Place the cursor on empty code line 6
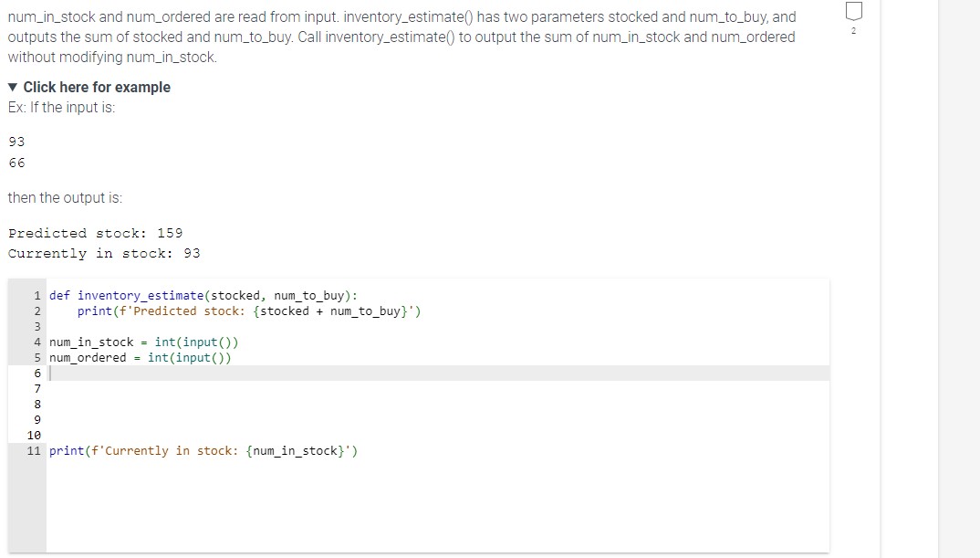The image size is (980, 558). (x=182, y=373)
